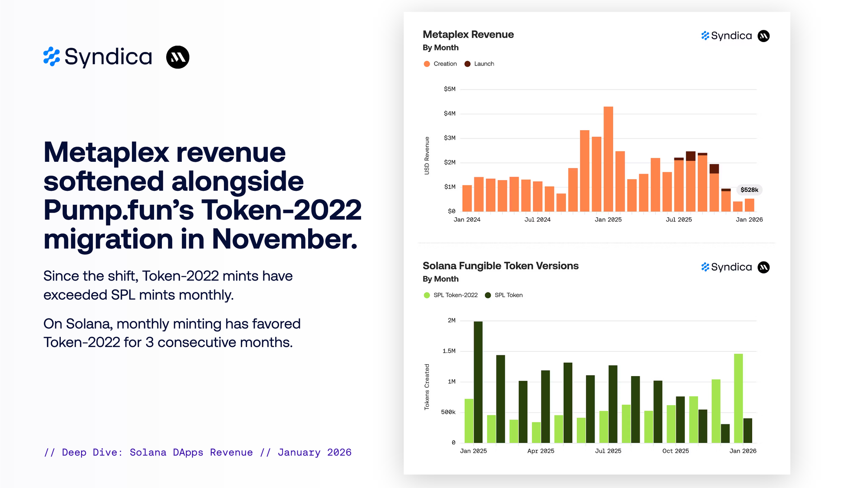This screenshot has width=868, height=488.
Task: Click the tallest dark green SPL Token bar
Action: 478,382
